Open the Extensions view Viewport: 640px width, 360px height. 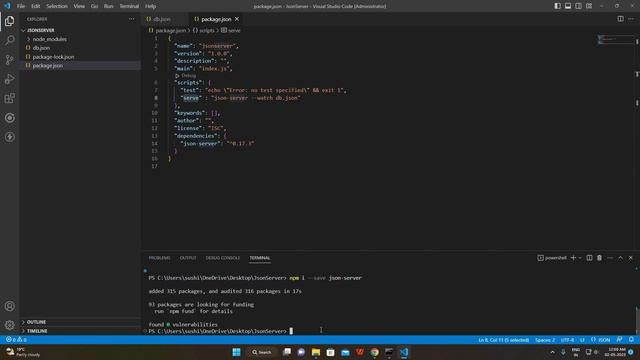[9, 98]
